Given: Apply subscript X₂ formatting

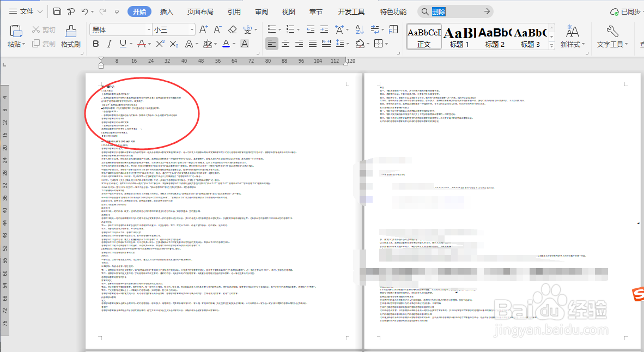Looking at the screenshot, I should (x=174, y=44).
